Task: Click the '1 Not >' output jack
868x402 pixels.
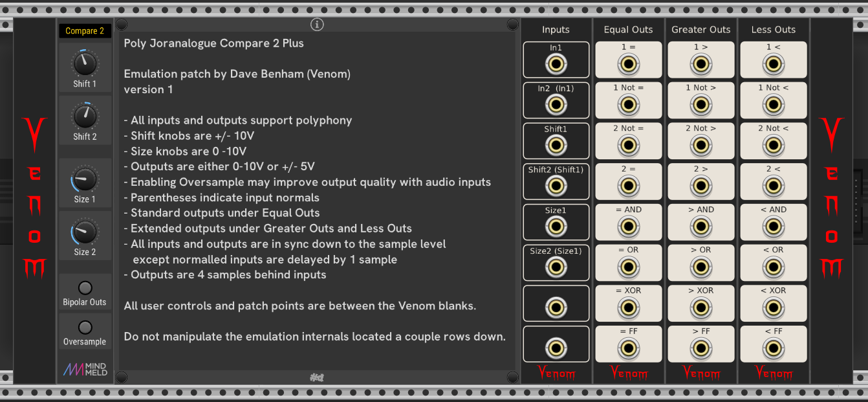Action: [x=700, y=105]
